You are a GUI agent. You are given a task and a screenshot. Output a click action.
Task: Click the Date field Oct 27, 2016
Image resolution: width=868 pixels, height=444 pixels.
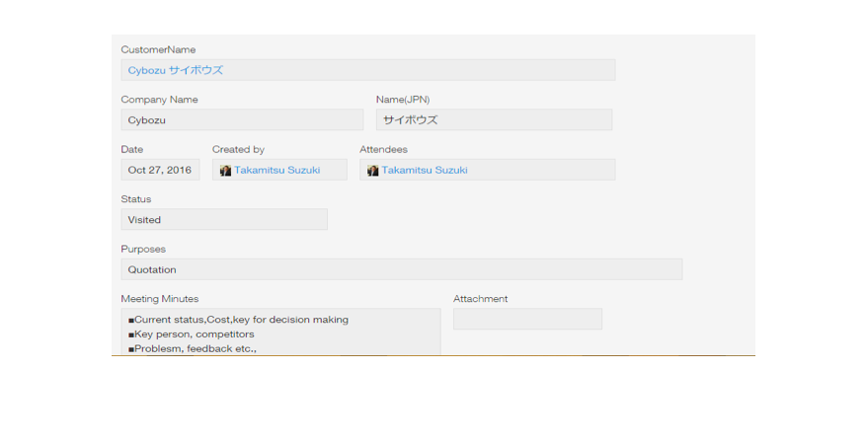[161, 170]
